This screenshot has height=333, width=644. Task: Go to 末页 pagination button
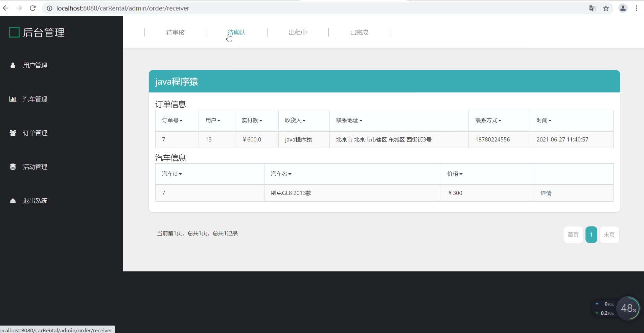pyautogui.click(x=609, y=235)
